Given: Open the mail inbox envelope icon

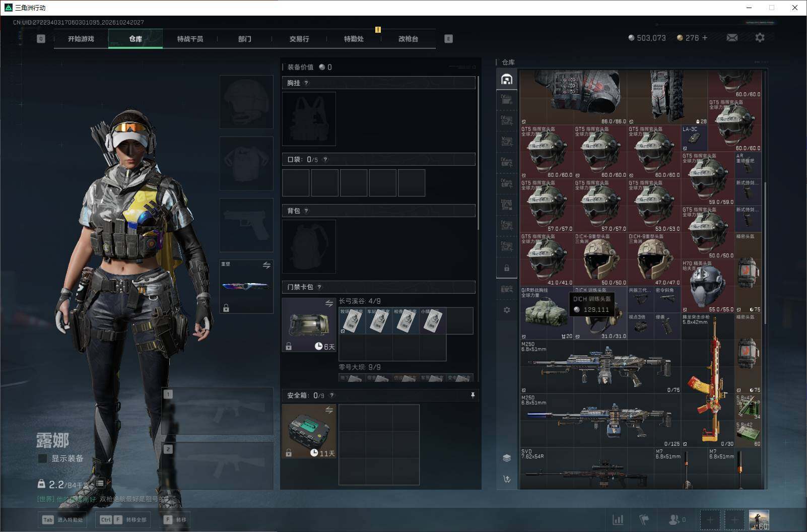Looking at the screenshot, I should pyautogui.click(x=732, y=38).
